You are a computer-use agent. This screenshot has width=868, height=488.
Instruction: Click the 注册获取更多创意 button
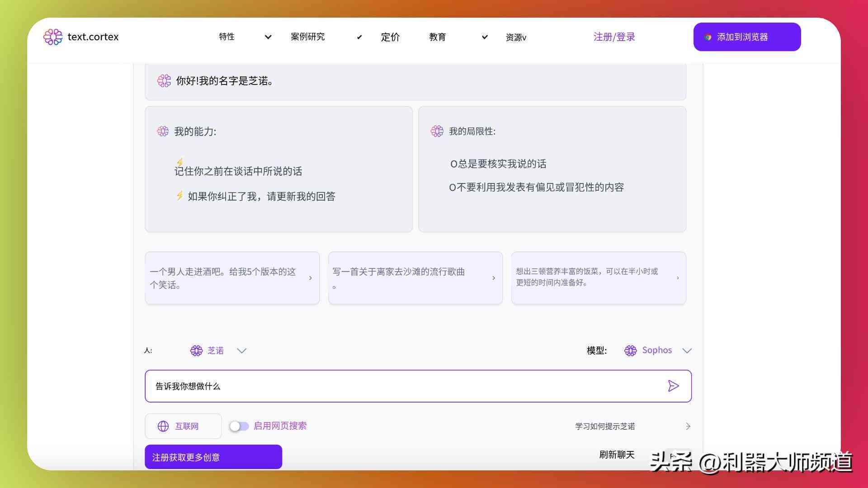click(x=213, y=457)
